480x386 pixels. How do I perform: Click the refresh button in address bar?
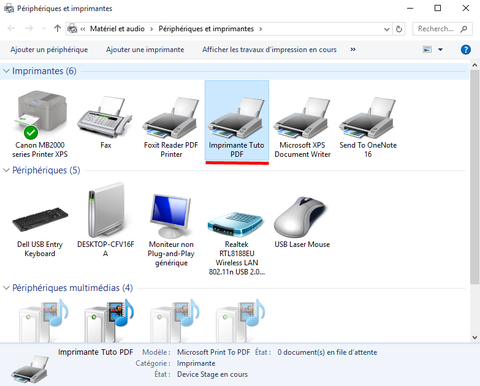[399, 29]
